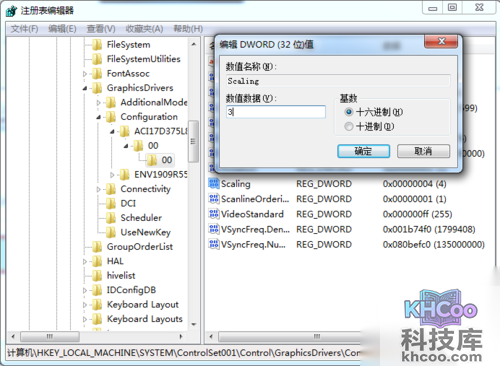The image size is (500, 366).
Task: Click the GroupOrderList folder icon
Action: click(97, 247)
